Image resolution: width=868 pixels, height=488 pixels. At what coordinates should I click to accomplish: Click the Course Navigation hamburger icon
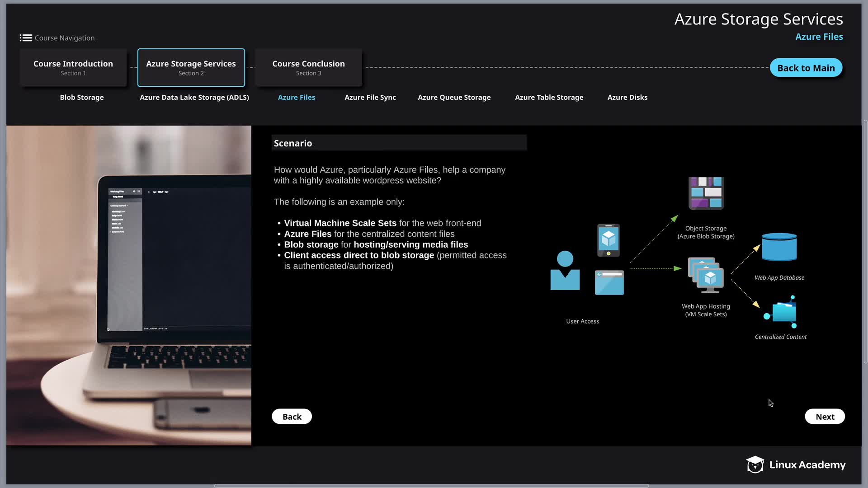pyautogui.click(x=26, y=38)
